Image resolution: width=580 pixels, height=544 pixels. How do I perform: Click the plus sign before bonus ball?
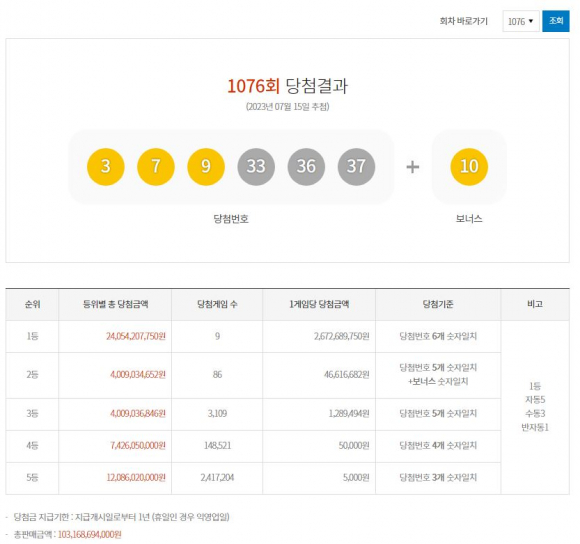pos(412,167)
